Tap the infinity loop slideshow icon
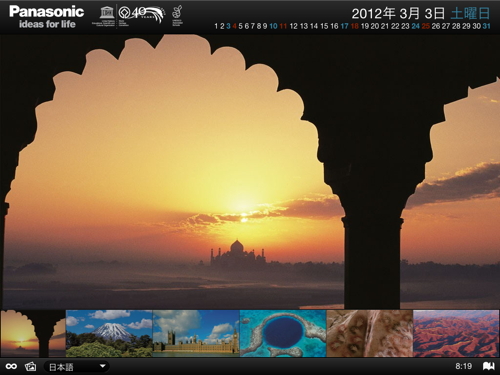Screen dimensions: 500x375 [x=11, y=366]
